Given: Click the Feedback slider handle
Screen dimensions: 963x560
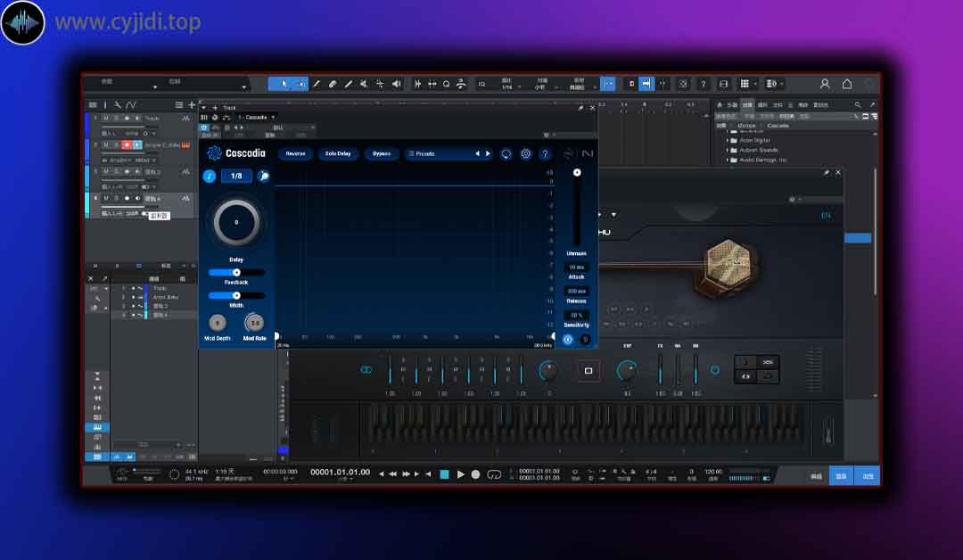Looking at the screenshot, I should pyautogui.click(x=236, y=272).
